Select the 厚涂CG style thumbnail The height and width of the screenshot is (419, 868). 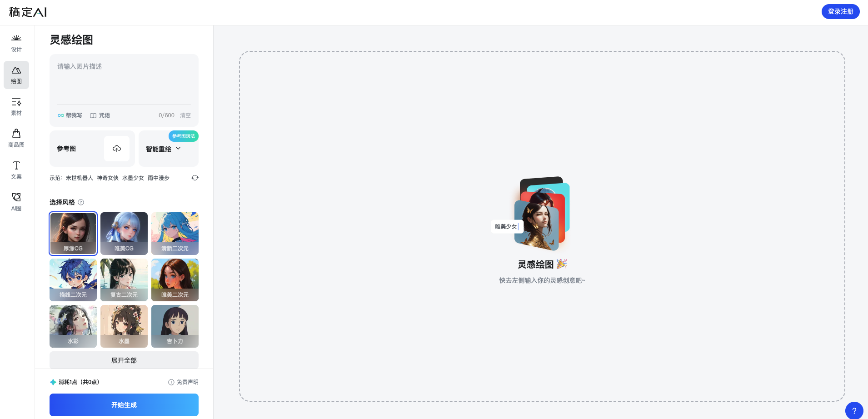(x=73, y=234)
